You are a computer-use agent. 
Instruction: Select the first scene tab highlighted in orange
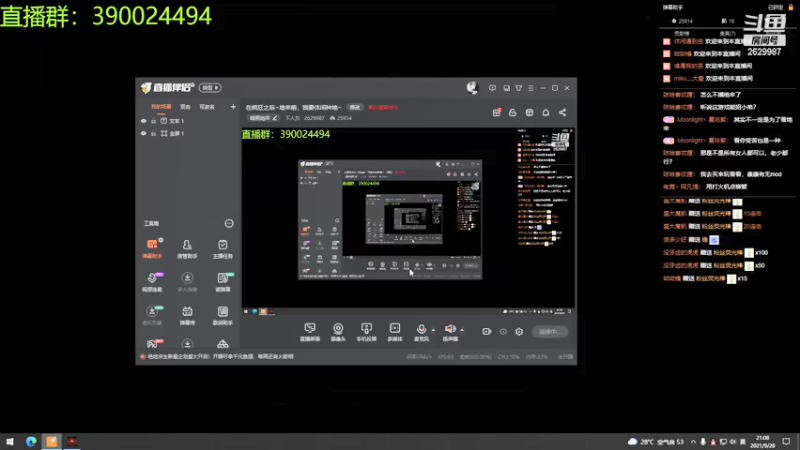pos(161,107)
